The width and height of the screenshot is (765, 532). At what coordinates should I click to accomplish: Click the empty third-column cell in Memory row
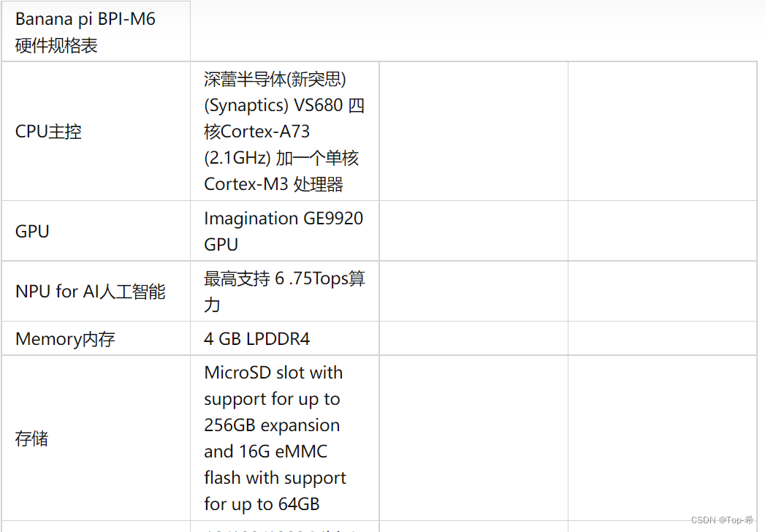[x=473, y=339]
